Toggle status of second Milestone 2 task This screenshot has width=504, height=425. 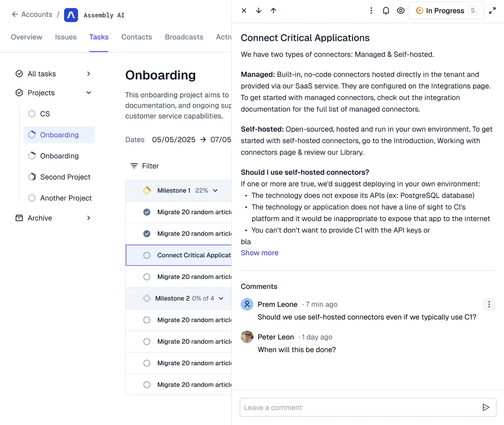[147, 342]
